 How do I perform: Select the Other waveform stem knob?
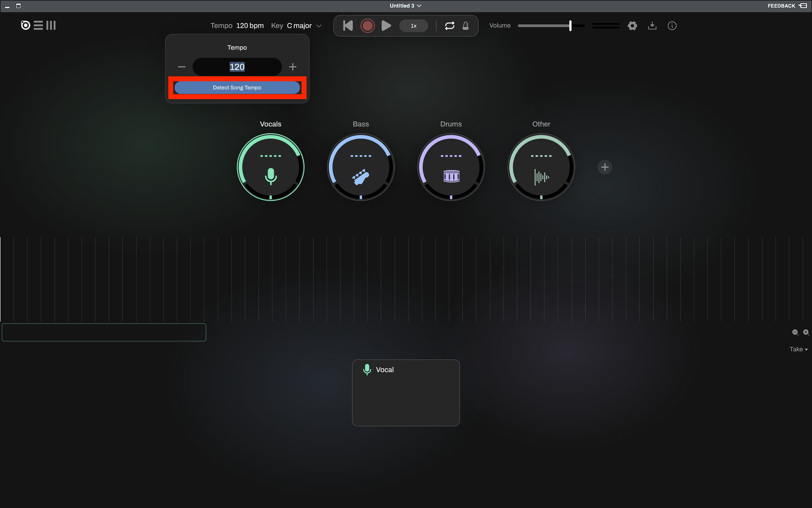click(x=541, y=167)
